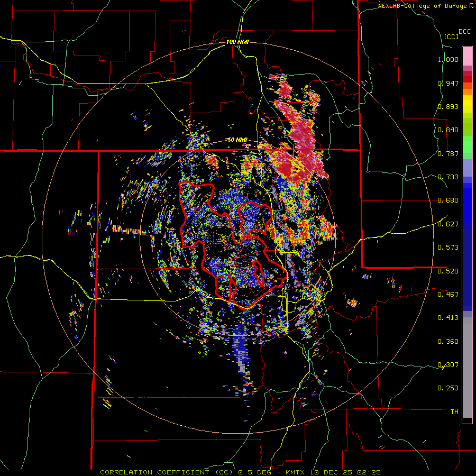Click the 50 NMI range ring label
The image size is (476, 476).
[237, 140]
